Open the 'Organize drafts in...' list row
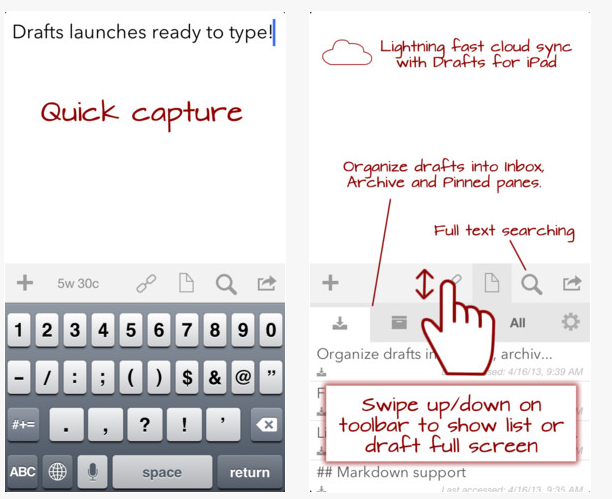The width and height of the screenshot is (612, 499). [x=450, y=362]
